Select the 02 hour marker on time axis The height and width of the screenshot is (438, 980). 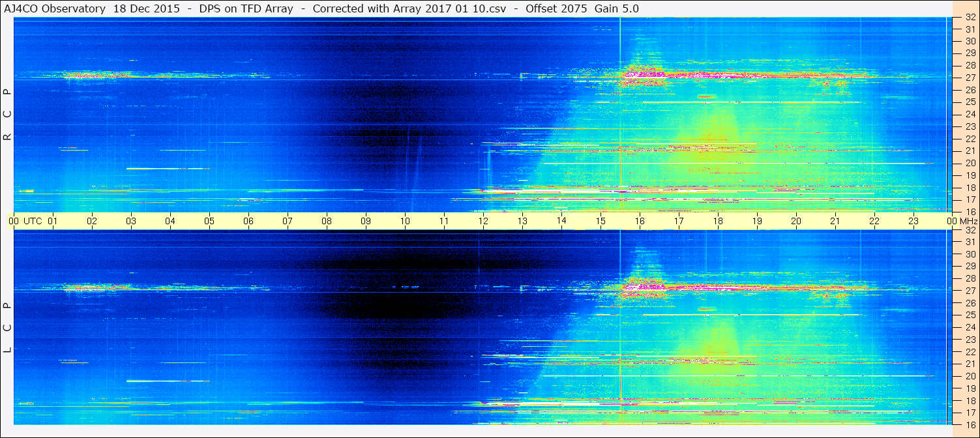(92, 222)
